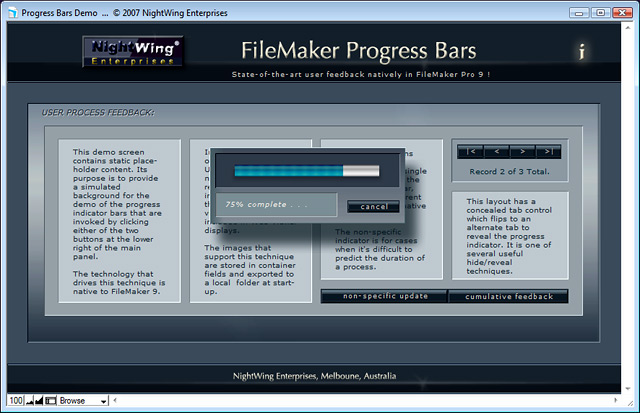Maximize the Progress Bars Demo window

600,13
